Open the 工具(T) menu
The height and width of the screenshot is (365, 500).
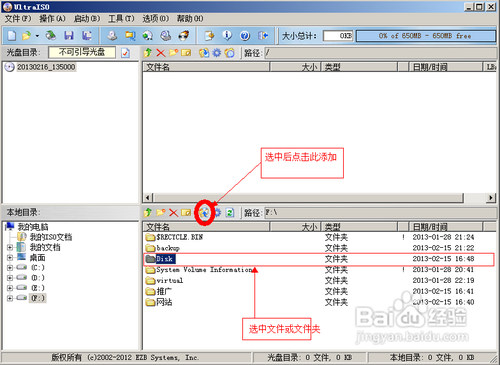121,19
